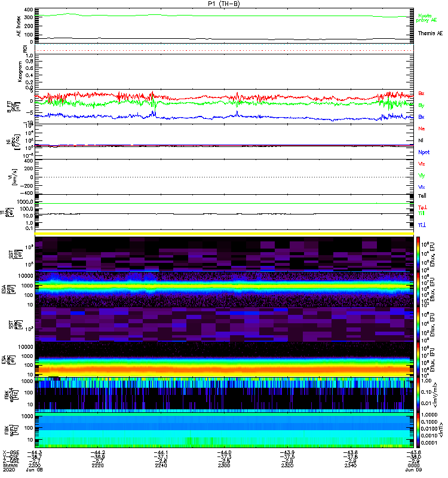
Task: Click the X-GSE value -44.1
Action: tap(161, 452)
